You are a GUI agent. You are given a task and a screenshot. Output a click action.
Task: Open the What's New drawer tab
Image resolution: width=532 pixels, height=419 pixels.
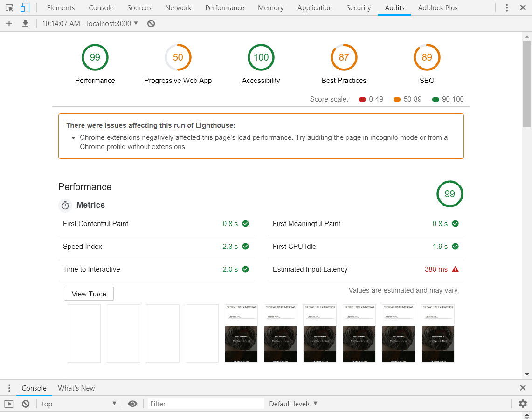coord(76,388)
